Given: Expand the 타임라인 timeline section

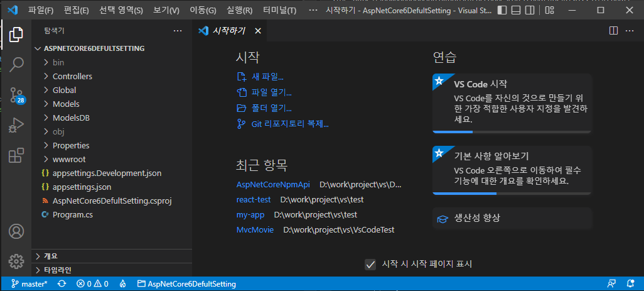Looking at the screenshot, I should coord(112,270).
